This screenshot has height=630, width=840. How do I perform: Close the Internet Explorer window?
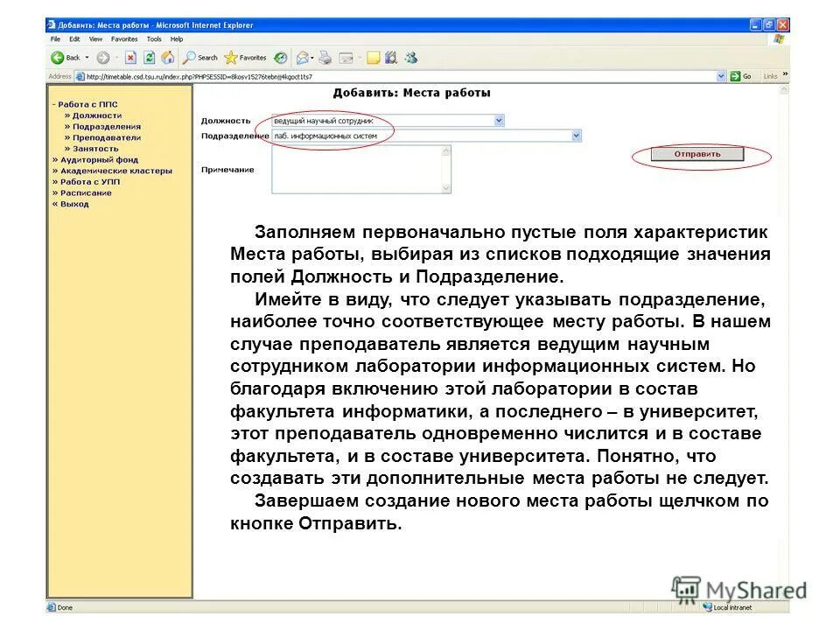point(782,24)
